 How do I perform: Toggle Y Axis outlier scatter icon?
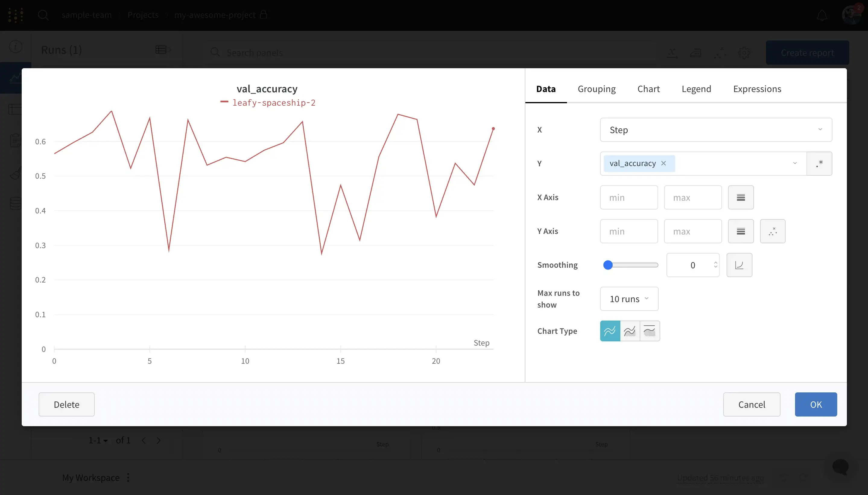point(772,231)
